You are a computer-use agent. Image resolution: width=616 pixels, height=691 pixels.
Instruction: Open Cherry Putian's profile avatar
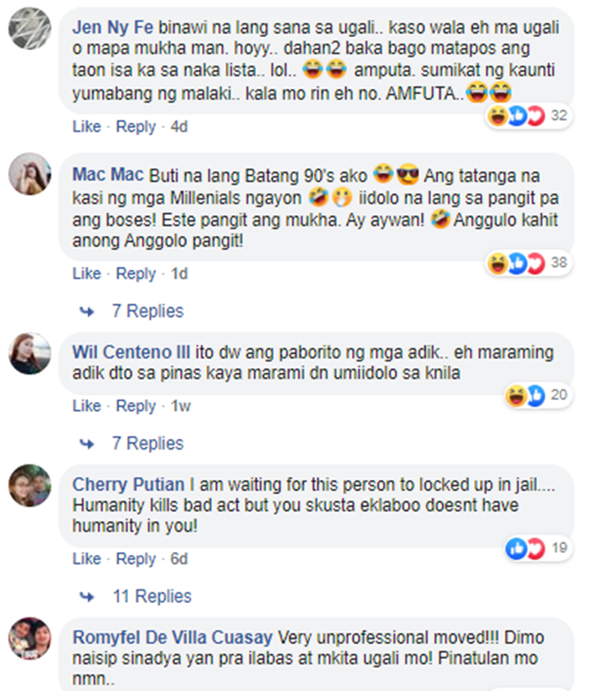(30, 486)
